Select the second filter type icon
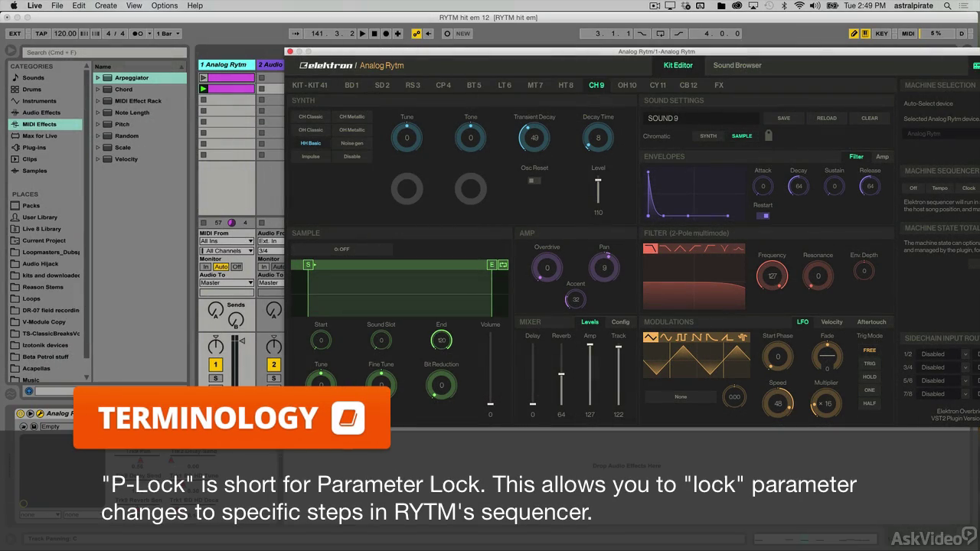This screenshot has width=980, height=551. pos(665,249)
